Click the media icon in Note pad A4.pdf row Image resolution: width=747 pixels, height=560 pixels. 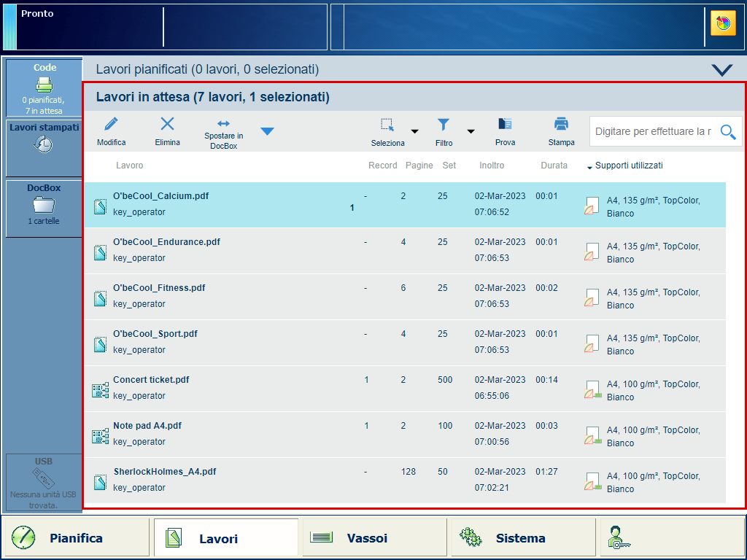click(592, 436)
